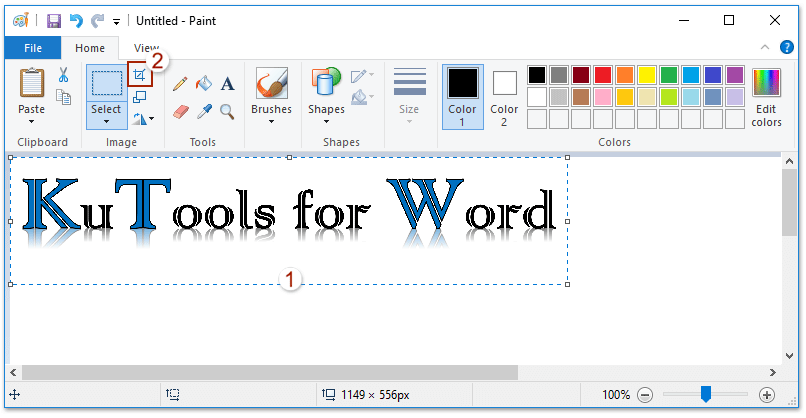
Task: Select the Magnifier tool
Action: [227, 111]
